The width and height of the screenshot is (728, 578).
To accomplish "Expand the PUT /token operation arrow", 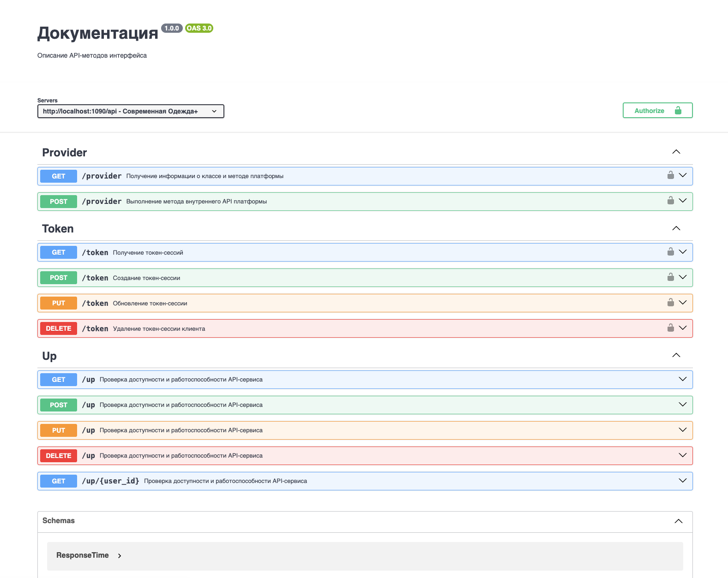I will [x=683, y=303].
